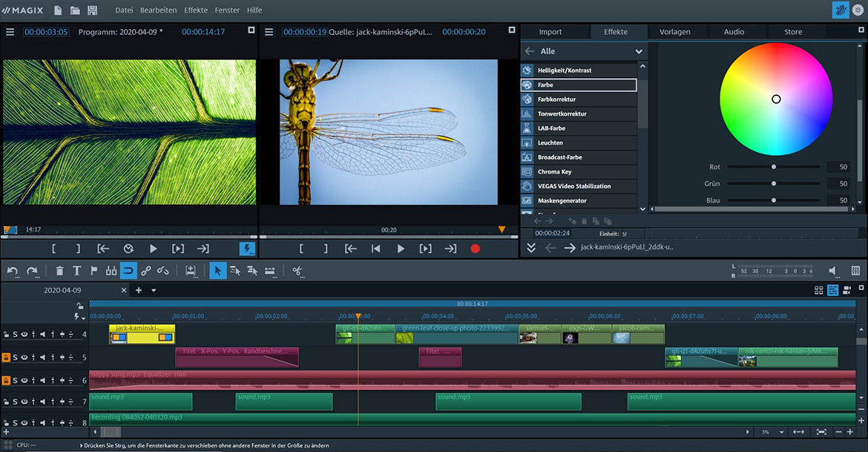Select the Text title tool
868x452 pixels.
point(77,271)
